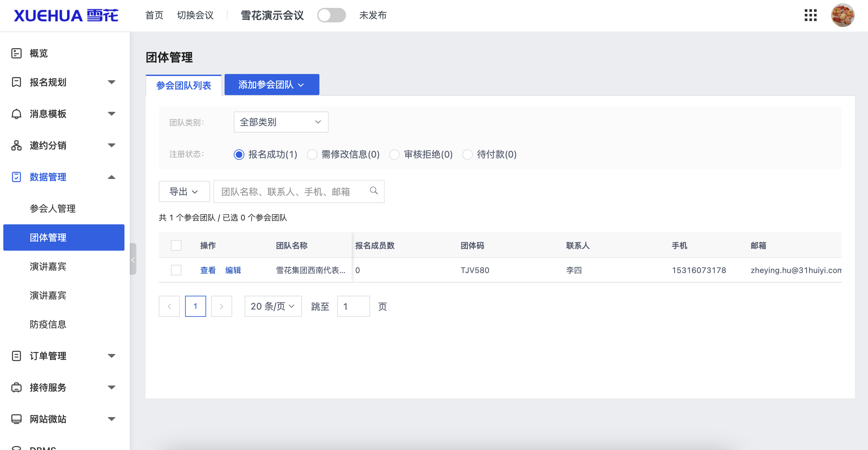Go to next page arrow
The image size is (868, 450).
coord(221,306)
